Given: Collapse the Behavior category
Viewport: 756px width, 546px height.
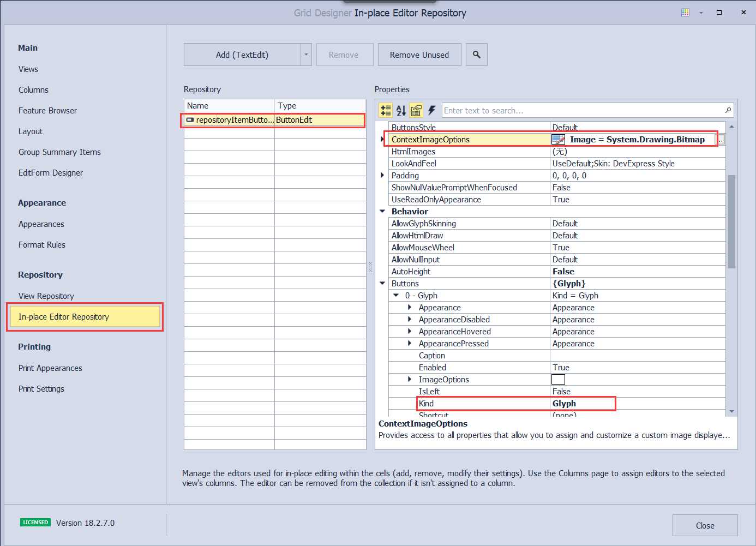Looking at the screenshot, I should click(382, 212).
